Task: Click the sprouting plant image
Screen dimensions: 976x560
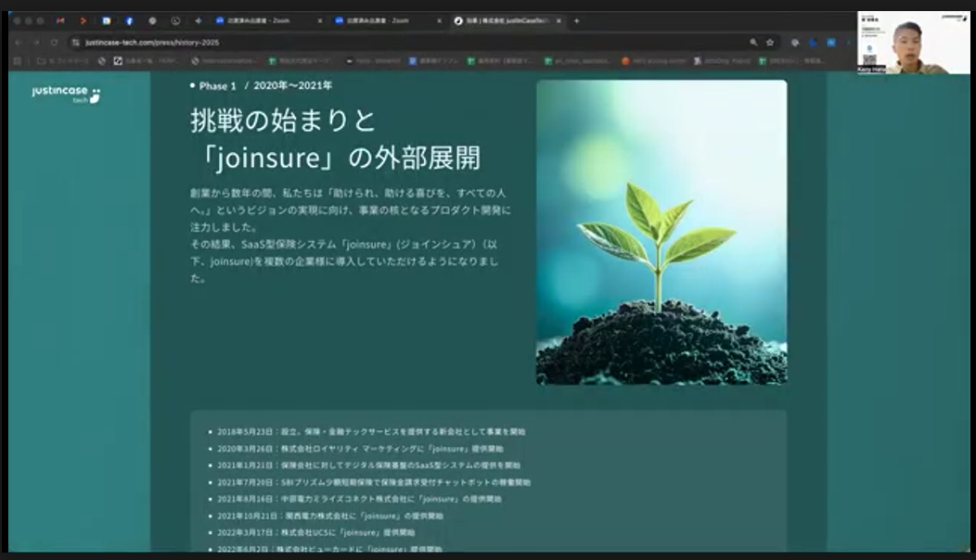Action: (x=661, y=232)
